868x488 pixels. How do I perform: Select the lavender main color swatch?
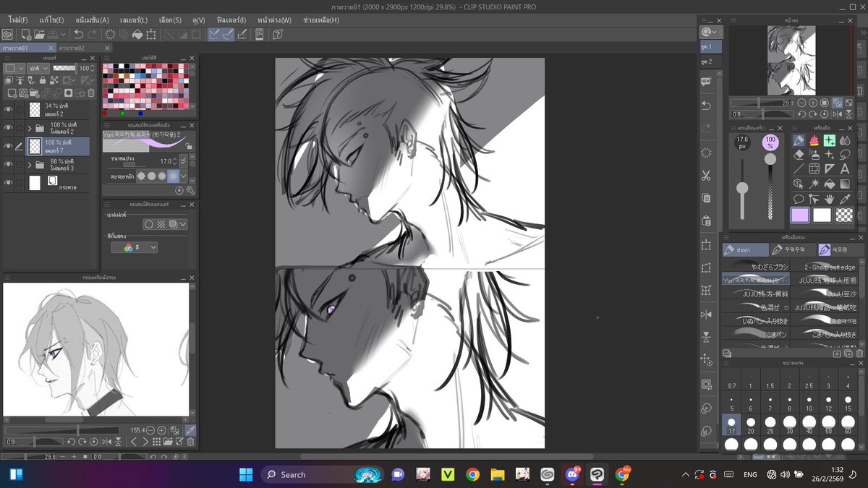point(800,215)
